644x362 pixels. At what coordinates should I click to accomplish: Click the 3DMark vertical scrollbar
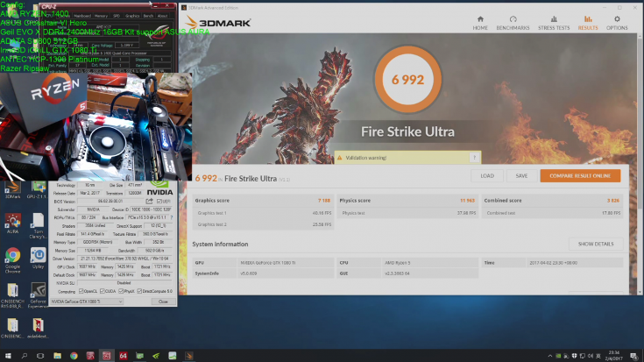tap(639, 164)
